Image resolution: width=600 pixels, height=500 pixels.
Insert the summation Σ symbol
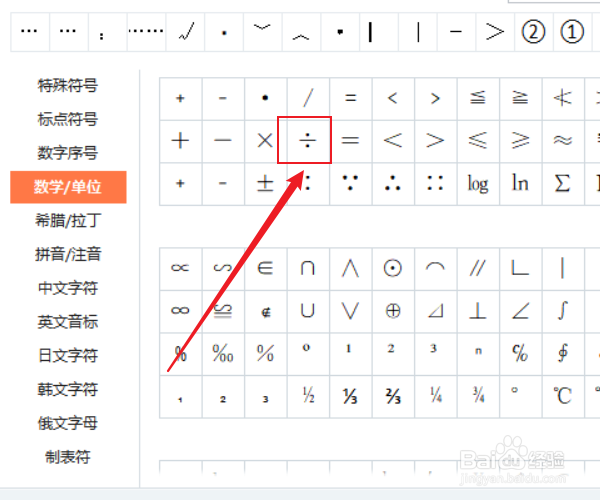pyautogui.click(x=562, y=184)
